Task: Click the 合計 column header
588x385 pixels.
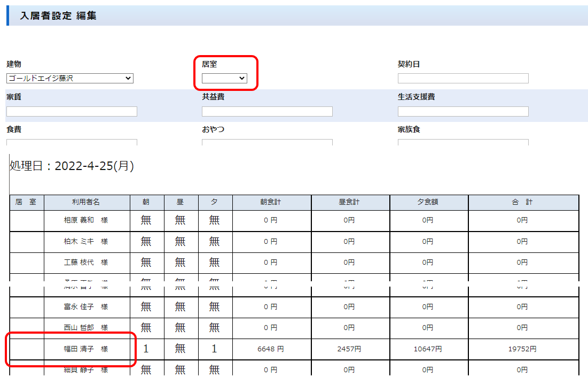Action: point(523,203)
